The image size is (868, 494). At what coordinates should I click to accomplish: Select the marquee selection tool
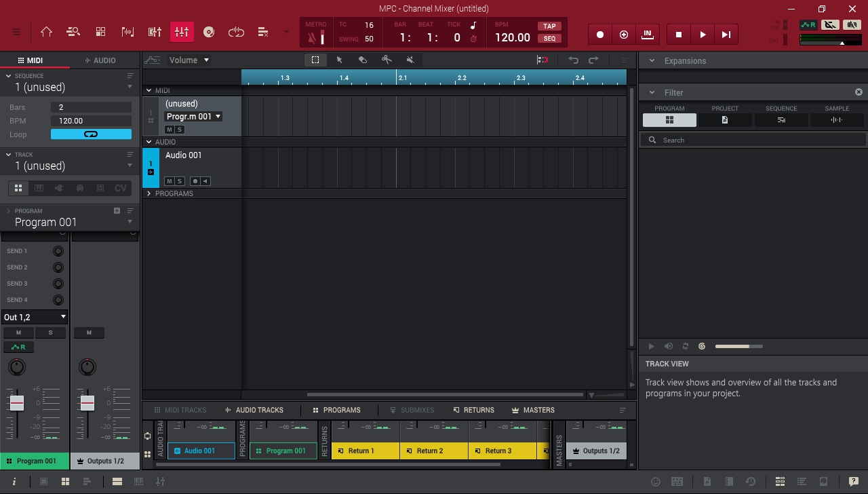pos(315,60)
